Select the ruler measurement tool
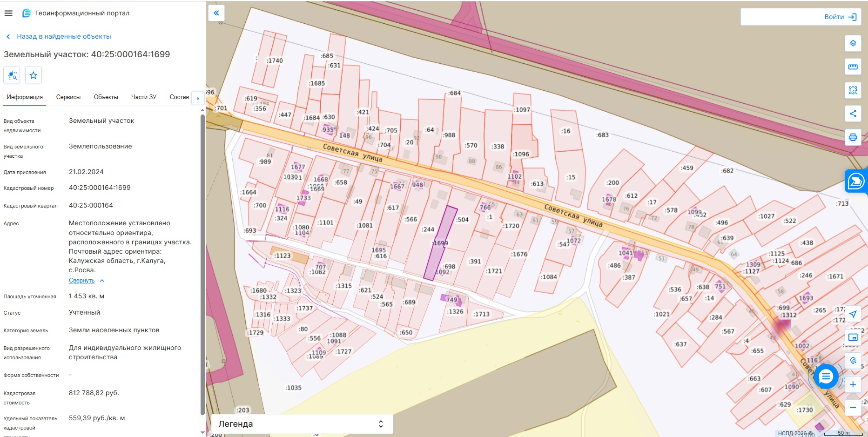Image resolution: width=868 pixels, height=437 pixels. pyautogui.click(x=853, y=67)
